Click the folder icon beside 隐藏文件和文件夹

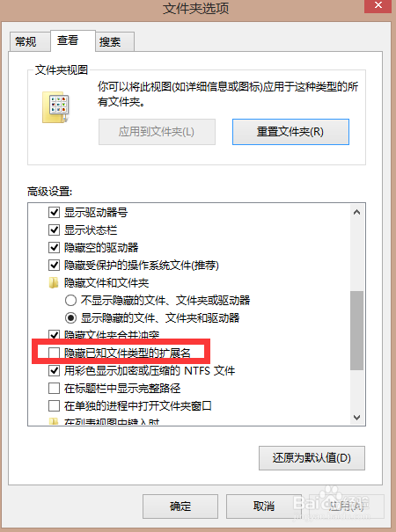(54, 282)
